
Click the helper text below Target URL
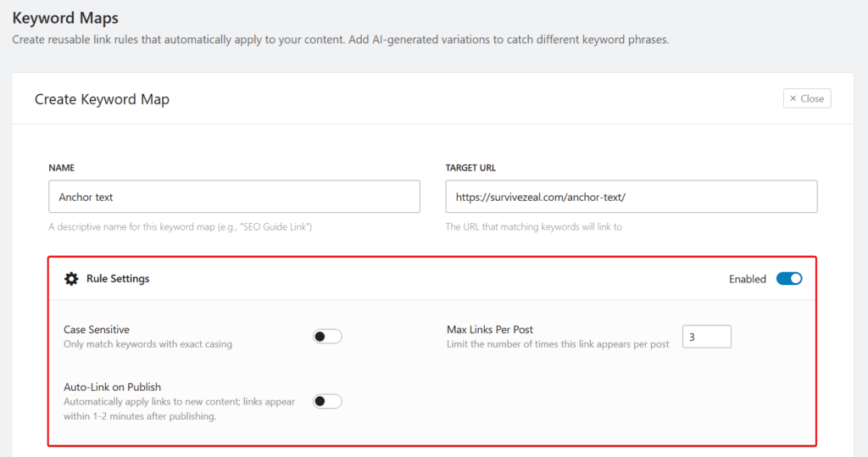534,227
